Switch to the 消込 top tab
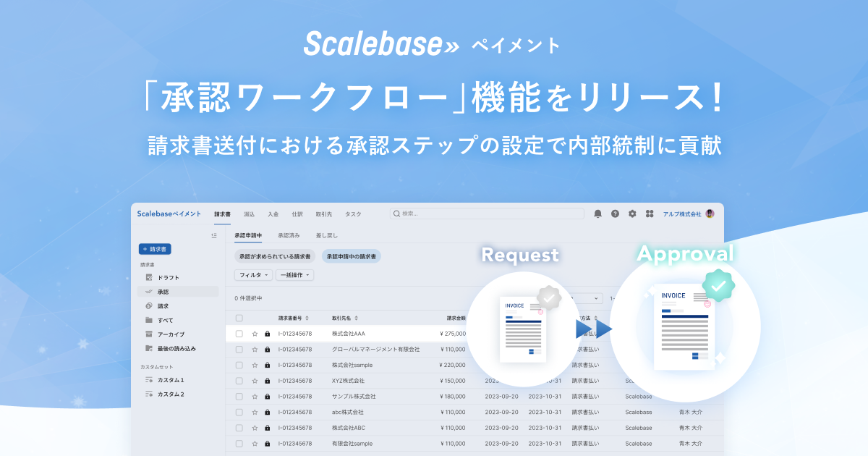The height and width of the screenshot is (456, 868). point(249,214)
